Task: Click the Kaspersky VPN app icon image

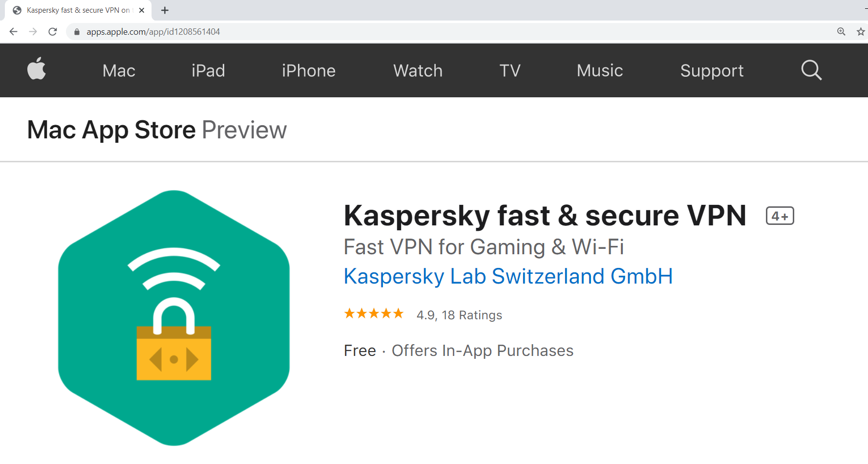Action: point(174,318)
